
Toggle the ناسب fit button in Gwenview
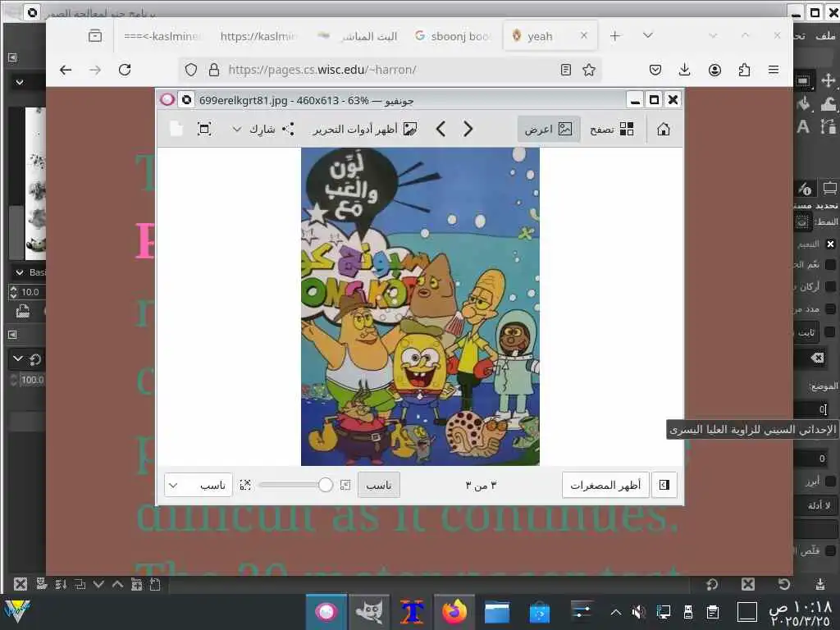379,485
